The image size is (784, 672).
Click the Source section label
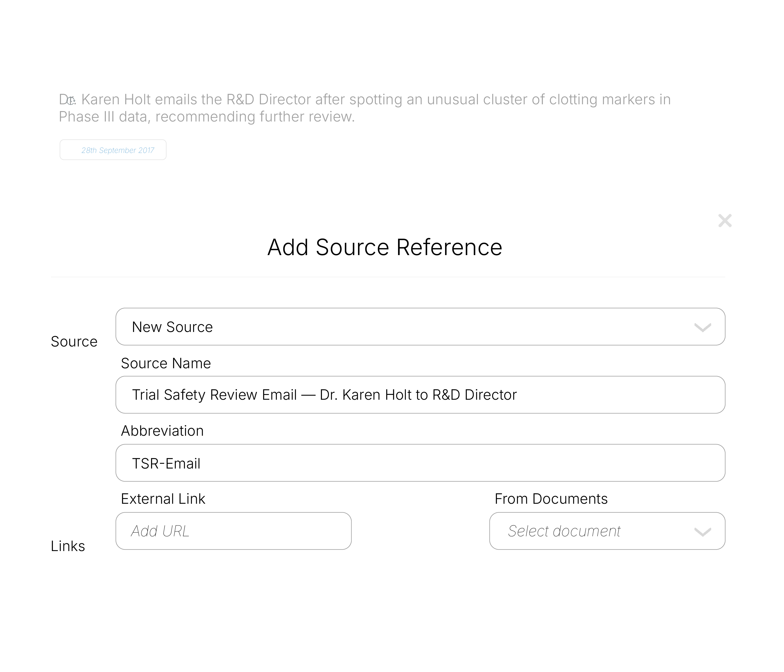74,341
